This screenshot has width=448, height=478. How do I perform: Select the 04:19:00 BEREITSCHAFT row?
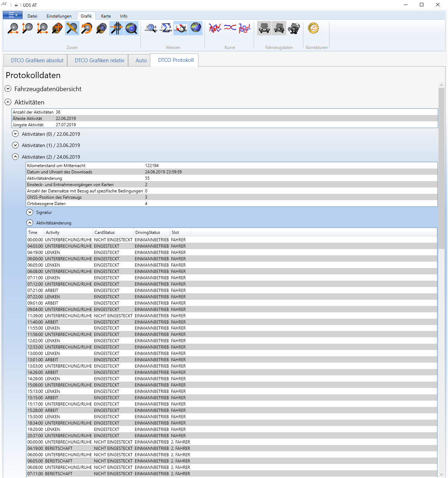(x=232, y=448)
